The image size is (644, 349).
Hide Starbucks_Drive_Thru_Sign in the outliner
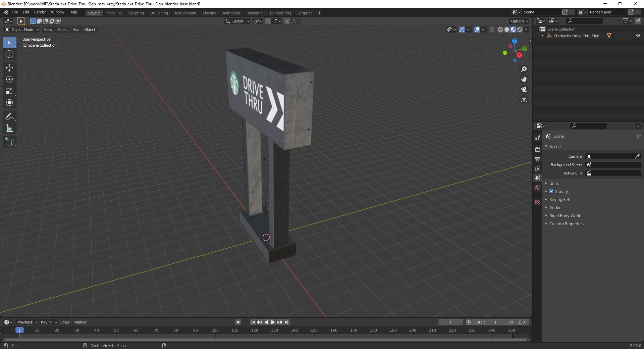pos(638,36)
